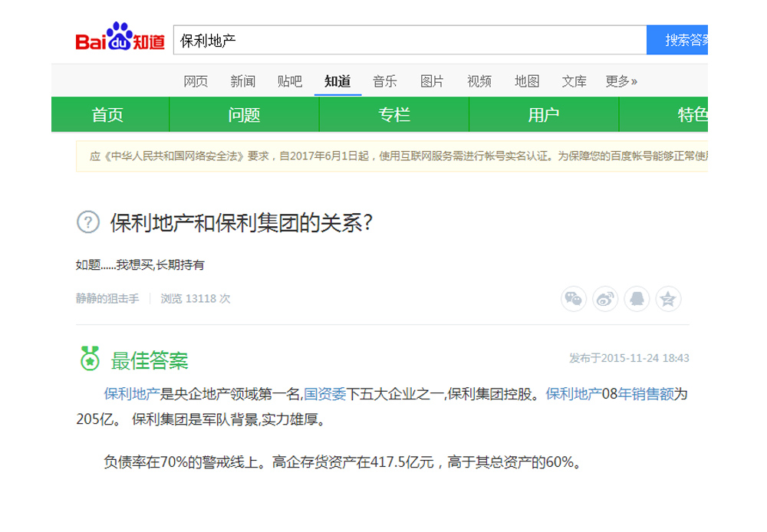Open 特色 in the green navigation
Viewport: 767px width, 532px height.
coord(663,114)
